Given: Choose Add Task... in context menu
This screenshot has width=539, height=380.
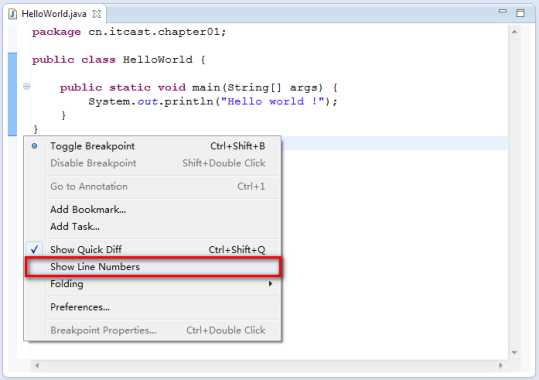Looking at the screenshot, I should click(153, 227).
